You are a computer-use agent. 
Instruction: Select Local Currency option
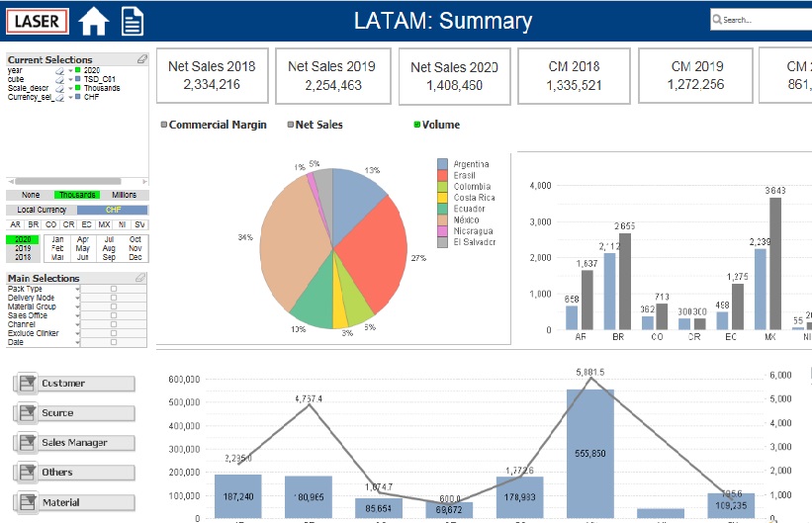[x=42, y=210]
